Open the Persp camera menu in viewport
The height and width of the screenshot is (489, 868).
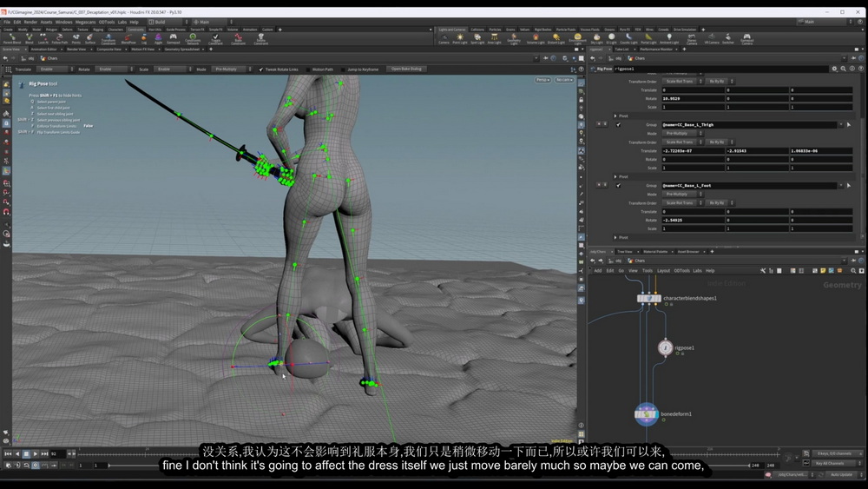543,80
